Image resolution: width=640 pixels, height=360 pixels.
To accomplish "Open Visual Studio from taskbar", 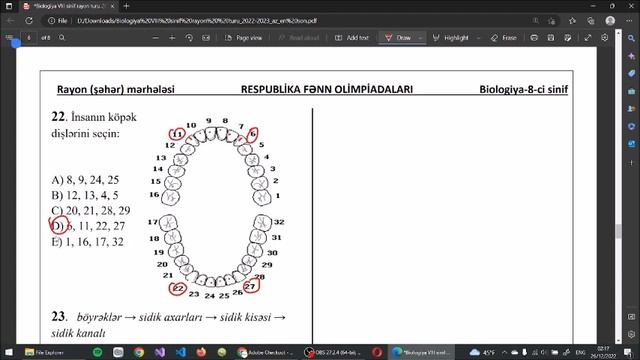I will pyautogui.click(x=160, y=352).
